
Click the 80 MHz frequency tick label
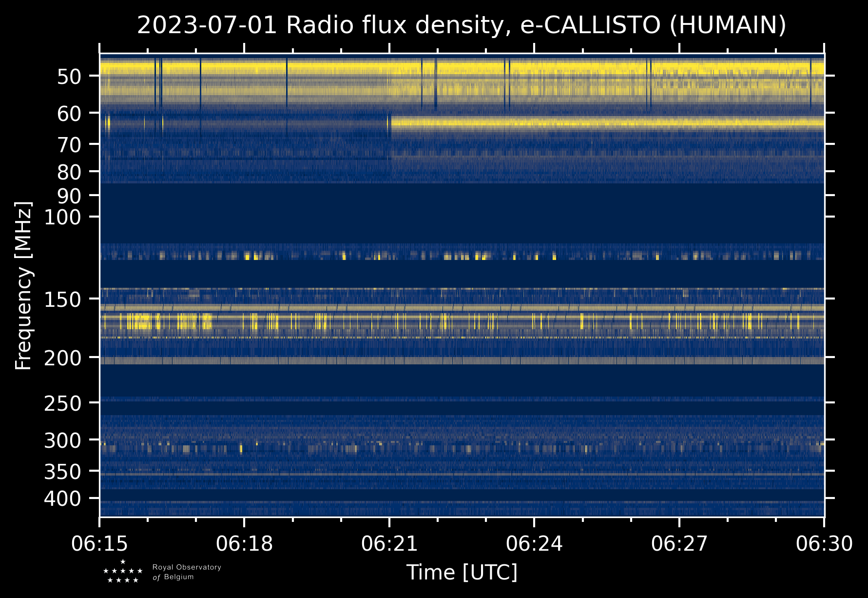[69, 172]
